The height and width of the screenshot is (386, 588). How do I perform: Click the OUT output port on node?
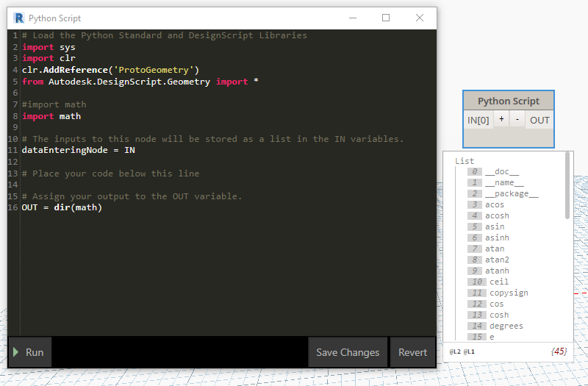coord(539,120)
